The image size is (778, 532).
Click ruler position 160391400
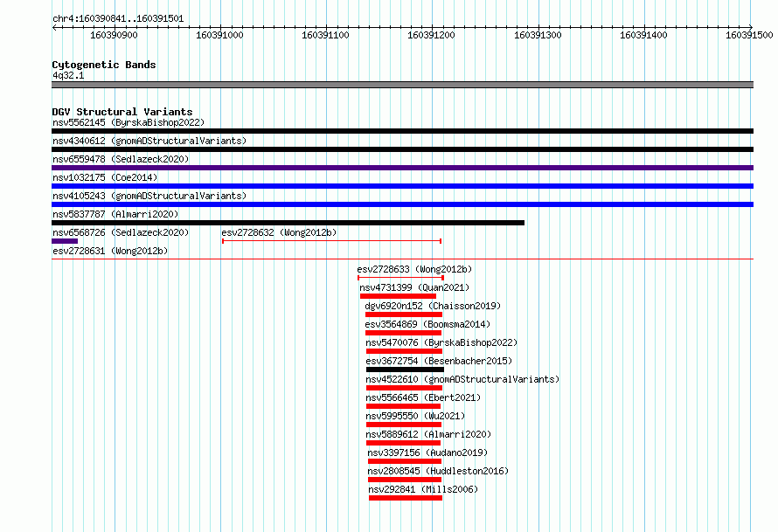pyautogui.click(x=643, y=35)
